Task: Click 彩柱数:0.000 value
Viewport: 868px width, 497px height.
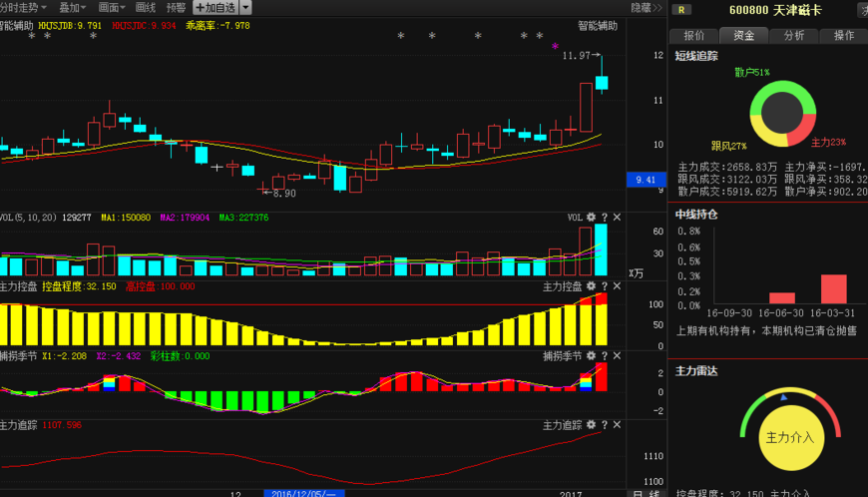Action: click(x=180, y=356)
